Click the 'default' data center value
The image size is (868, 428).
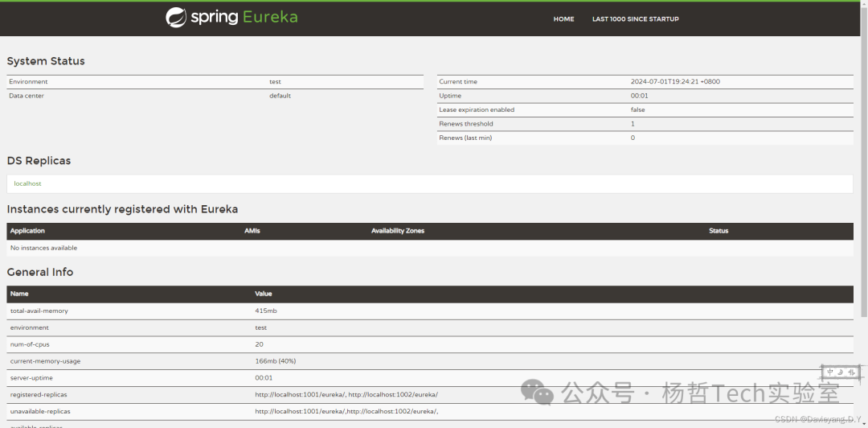[280, 96]
